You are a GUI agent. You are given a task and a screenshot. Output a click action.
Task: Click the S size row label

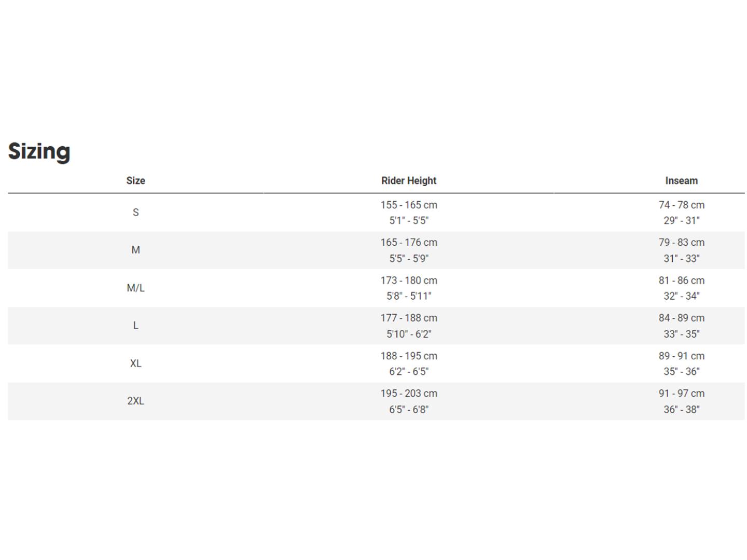pos(135,213)
